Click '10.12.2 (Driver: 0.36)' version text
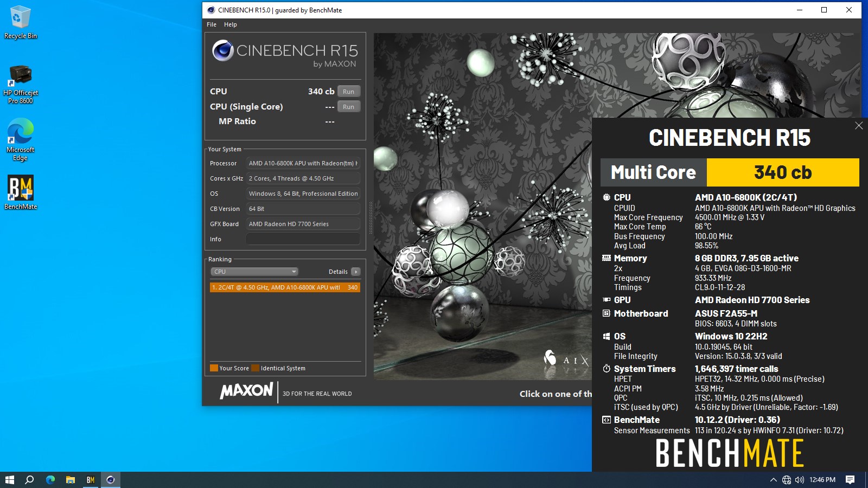Screen dimensions: 868x488 point(737,420)
